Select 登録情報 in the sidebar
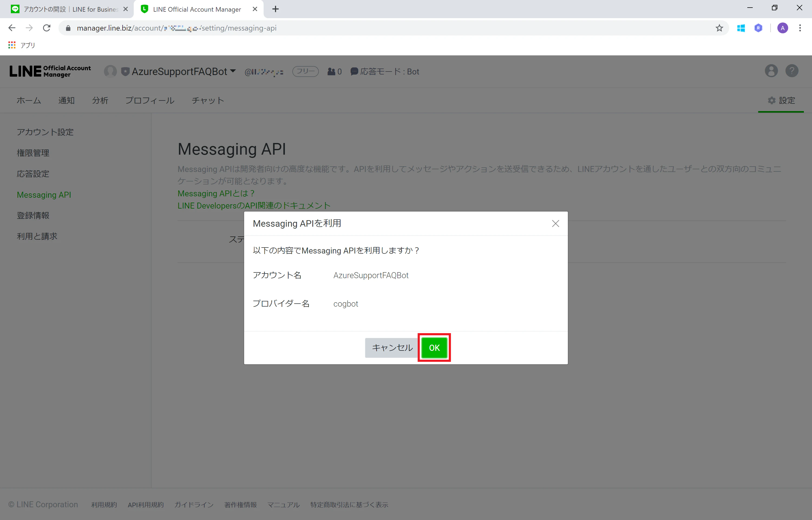Image resolution: width=812 pixels, height=520 pixels. 33,215
